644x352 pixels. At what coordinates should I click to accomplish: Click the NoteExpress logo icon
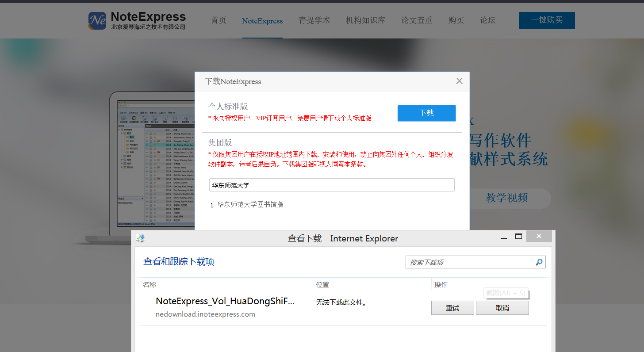(97, 21)
